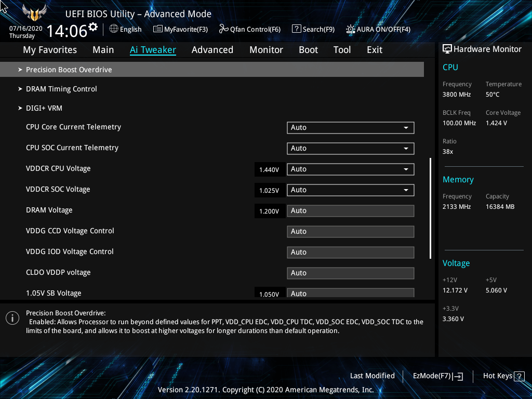Open CPU SOC Current Telemetry dropdown
The image size is (532, 399).
(x=351, y=148)
